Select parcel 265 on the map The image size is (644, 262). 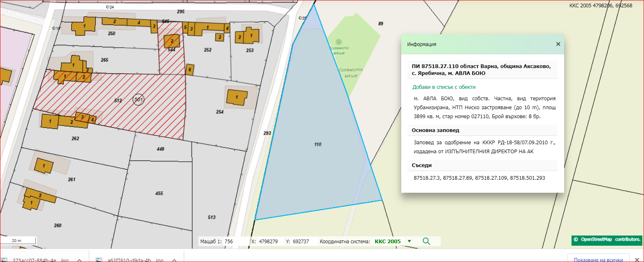tap(105, 60)
